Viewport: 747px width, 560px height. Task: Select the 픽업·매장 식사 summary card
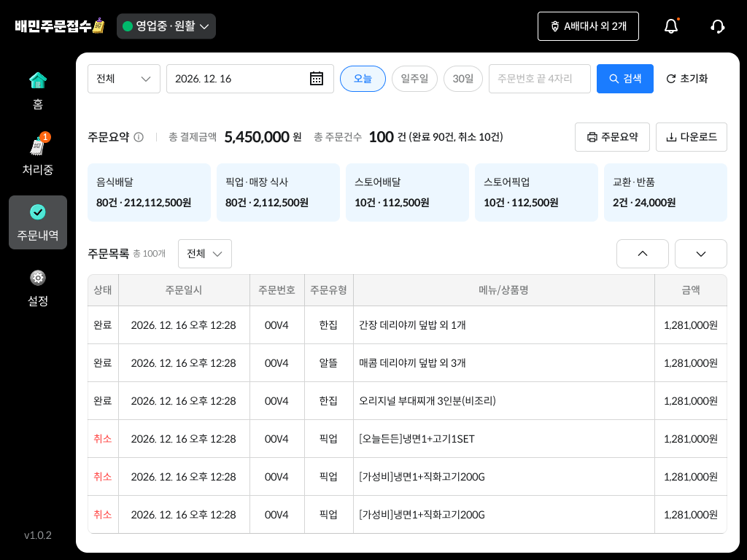pos(278,192)
